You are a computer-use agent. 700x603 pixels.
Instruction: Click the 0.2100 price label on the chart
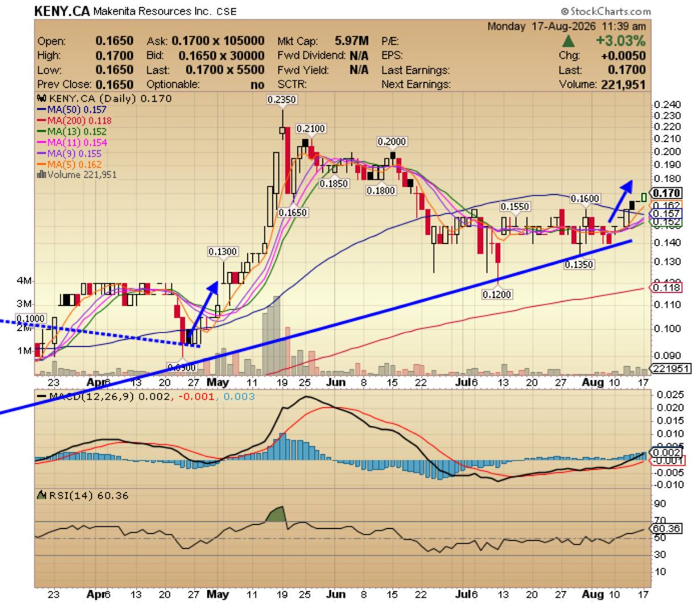[x=311, y=129]
